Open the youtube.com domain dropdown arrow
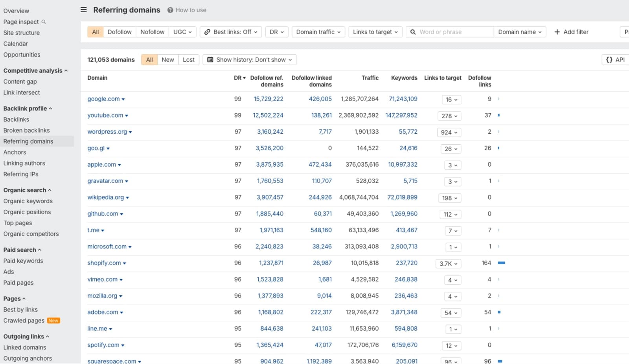The image size is (629, 364). (127, 116)
